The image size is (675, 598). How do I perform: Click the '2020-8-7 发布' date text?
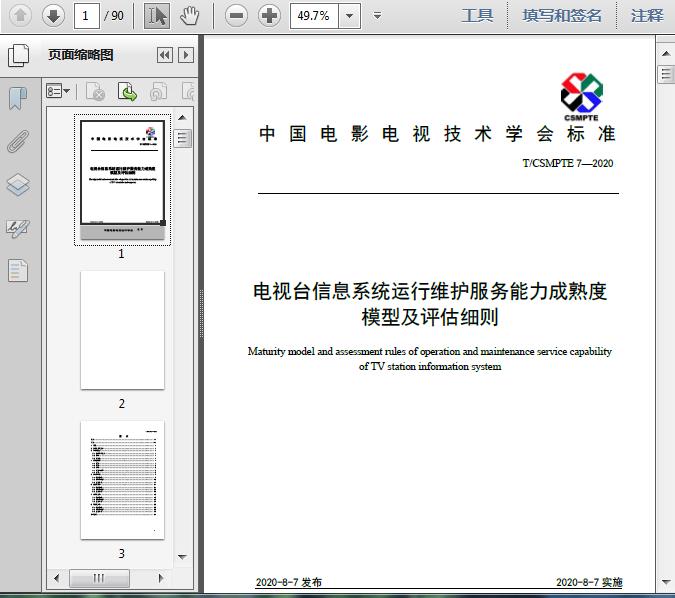click(x=289, y=582)
